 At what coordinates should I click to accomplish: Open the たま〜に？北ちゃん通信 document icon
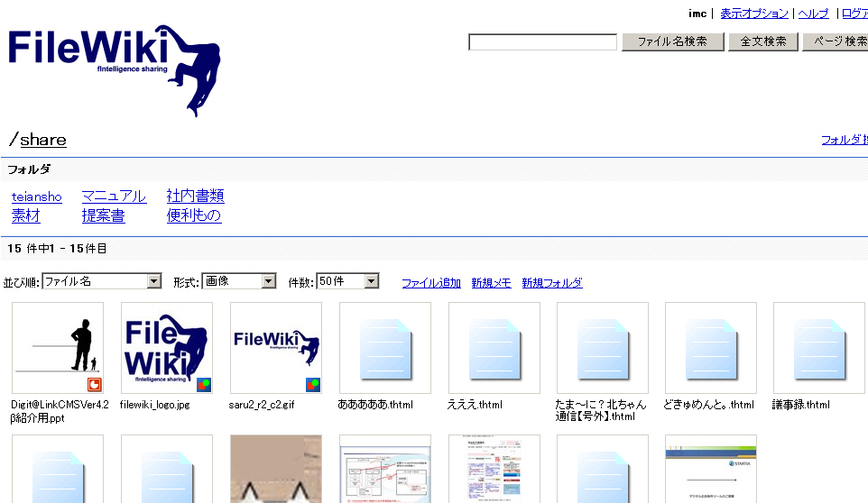(x=603, y=348)
